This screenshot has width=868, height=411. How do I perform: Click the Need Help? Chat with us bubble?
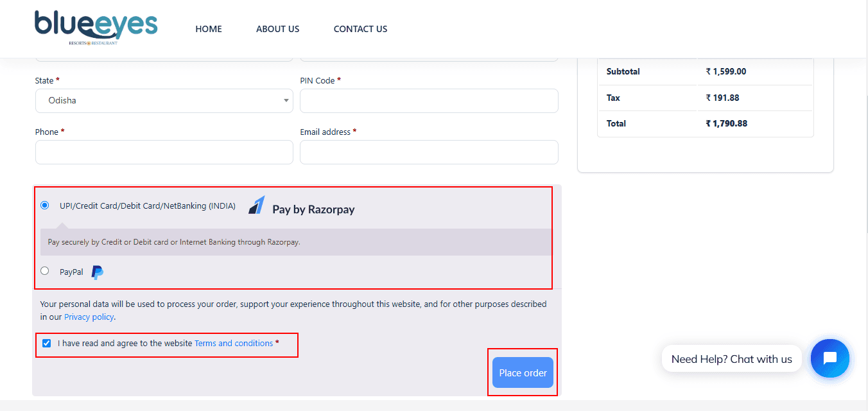pos(731,359)
